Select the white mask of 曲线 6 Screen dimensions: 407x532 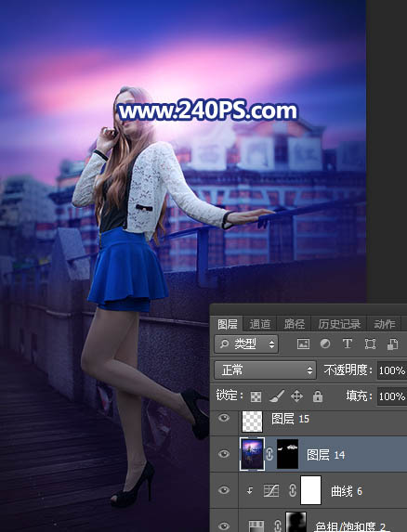coord(310,490)
